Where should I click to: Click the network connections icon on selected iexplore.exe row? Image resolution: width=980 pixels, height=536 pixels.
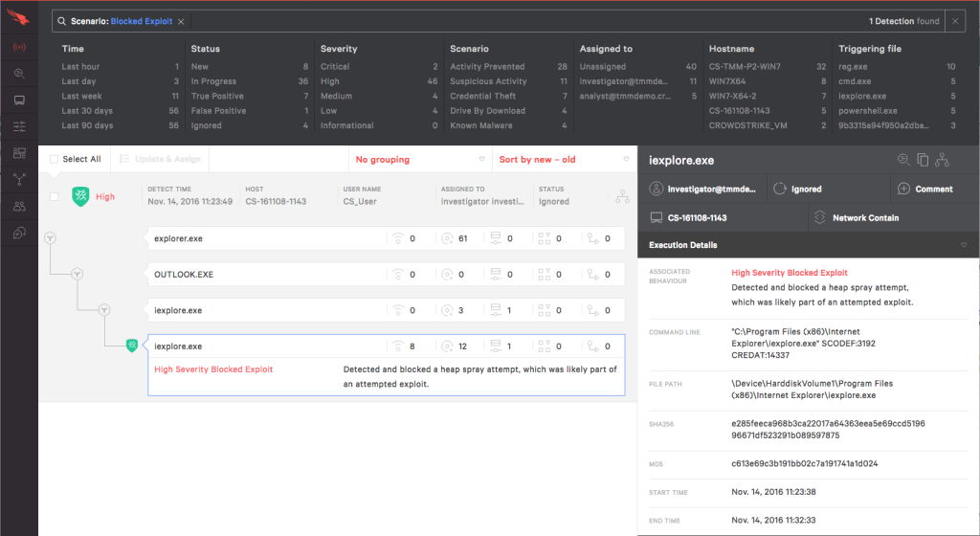[x=398, y=346]
